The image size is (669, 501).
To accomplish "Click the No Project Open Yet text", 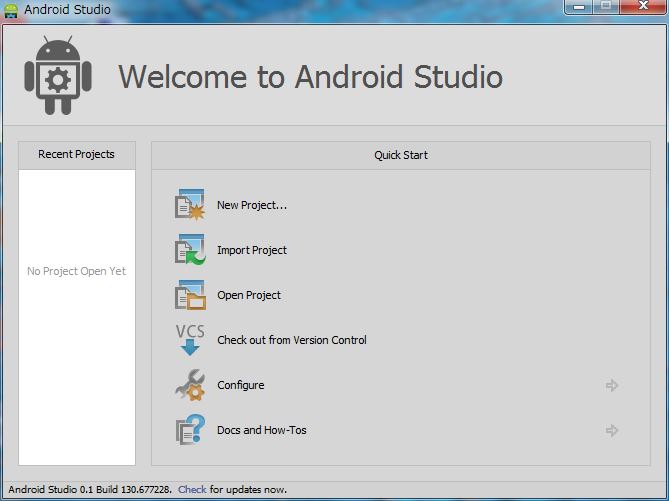I will pos(76,271).
